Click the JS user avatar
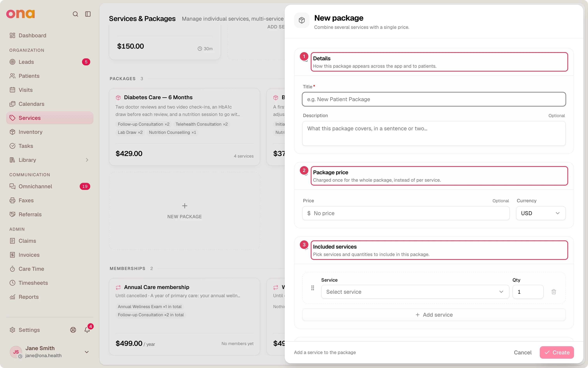This screenshot has width=588, height=368. pyautogui.click(x=16, y=352)
